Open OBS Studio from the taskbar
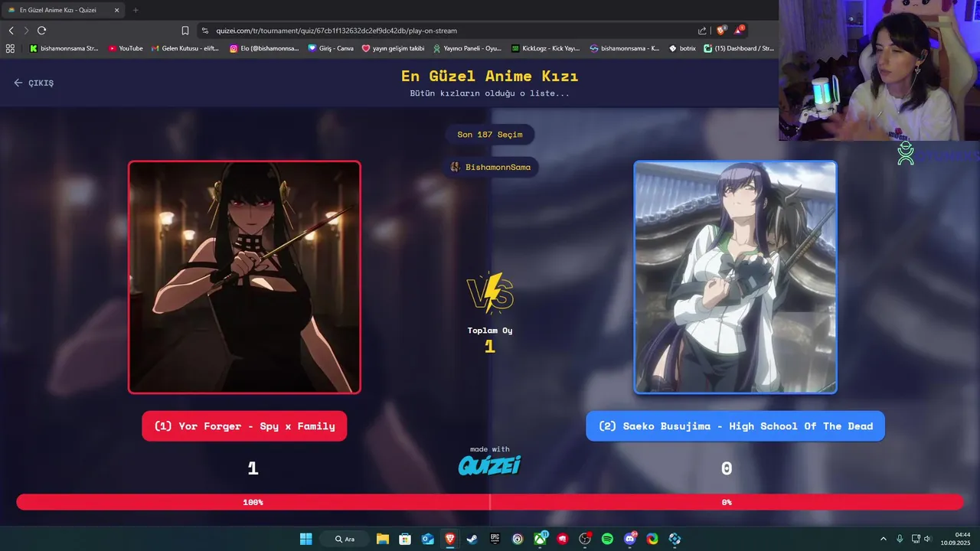The height and width of the screenshot is (551, 980). pos(585,539)
